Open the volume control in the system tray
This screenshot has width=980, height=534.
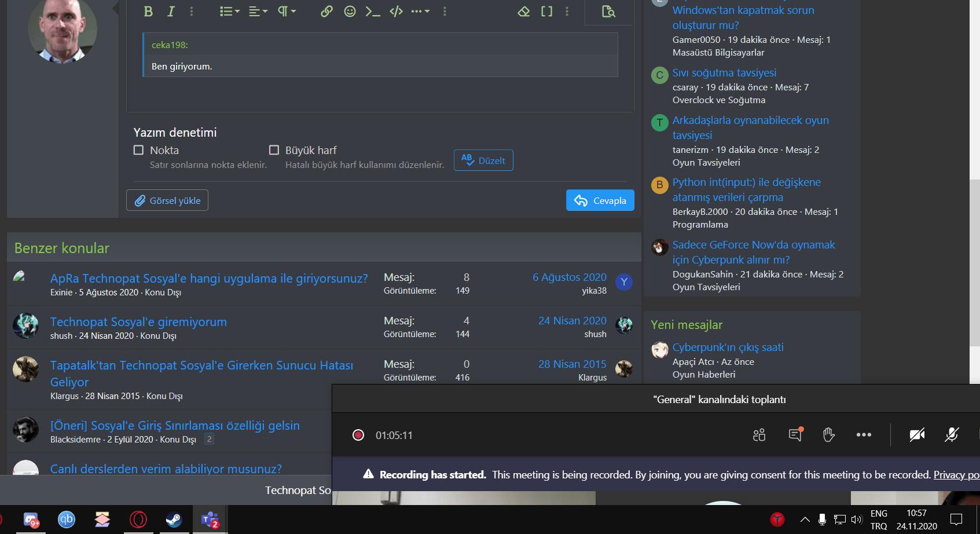(857, 520)
